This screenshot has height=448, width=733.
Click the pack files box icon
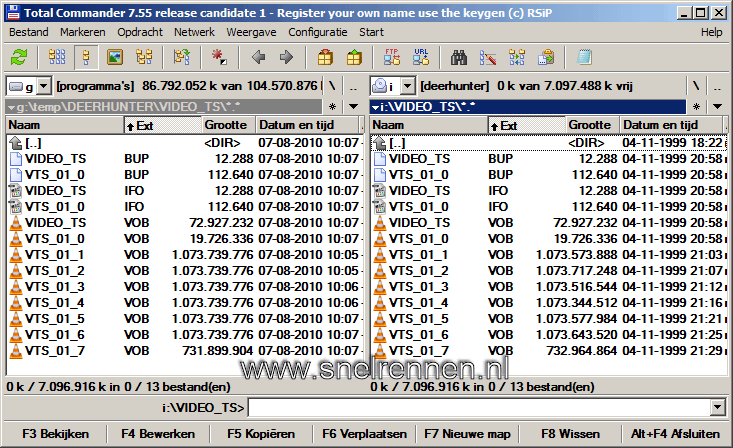point(325,58)
